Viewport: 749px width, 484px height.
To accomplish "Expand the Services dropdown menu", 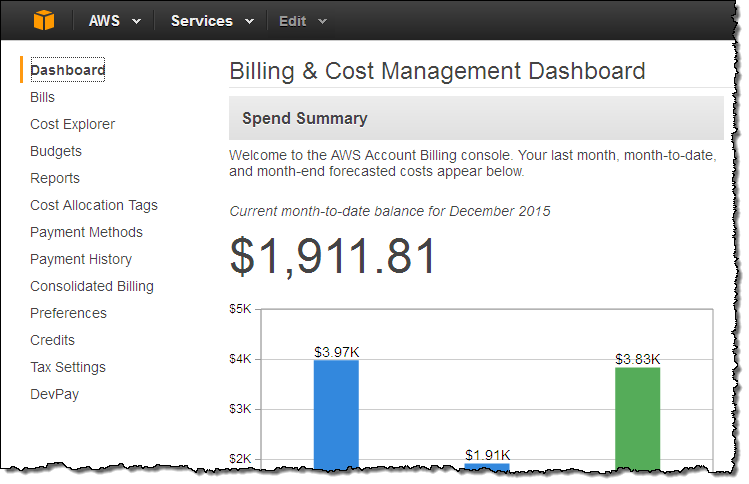I will pos(211,21).
